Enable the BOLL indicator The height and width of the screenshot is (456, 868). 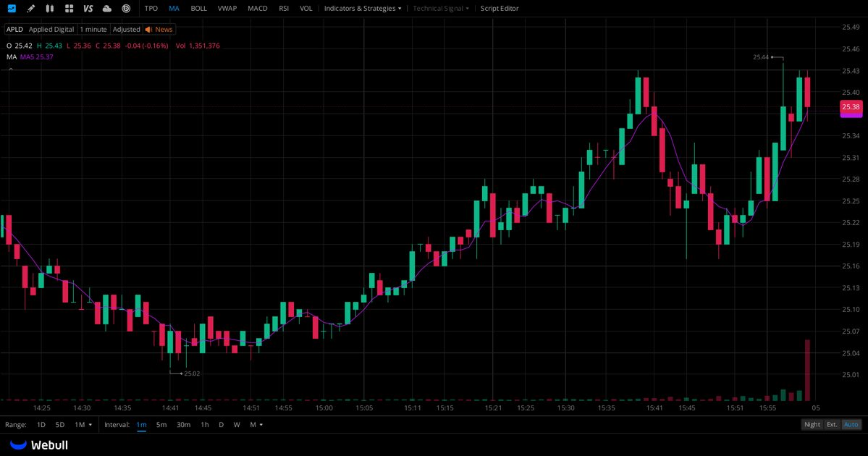click(x=199, y=8)
